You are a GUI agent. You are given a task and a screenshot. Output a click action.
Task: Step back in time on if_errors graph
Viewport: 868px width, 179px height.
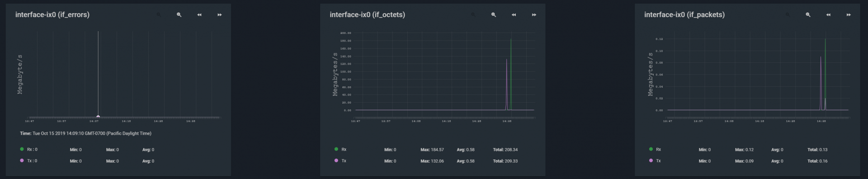pyautogui.click(x=199, y=15)
